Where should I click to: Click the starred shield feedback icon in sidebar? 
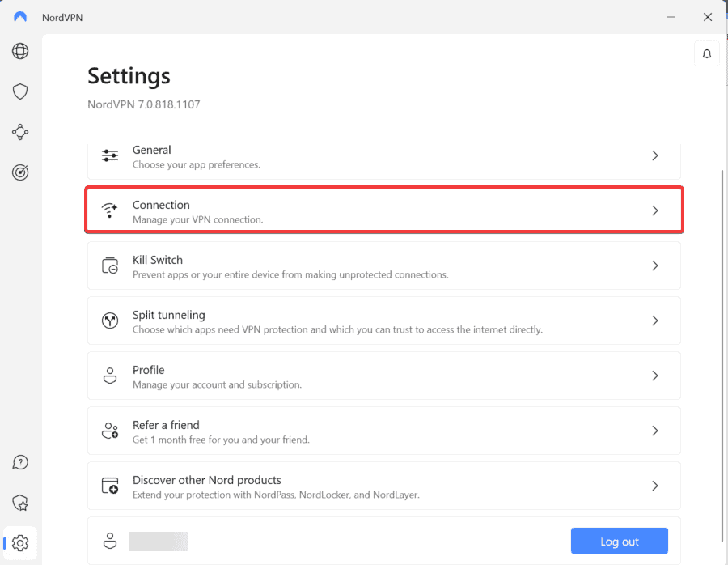point(19,503)
